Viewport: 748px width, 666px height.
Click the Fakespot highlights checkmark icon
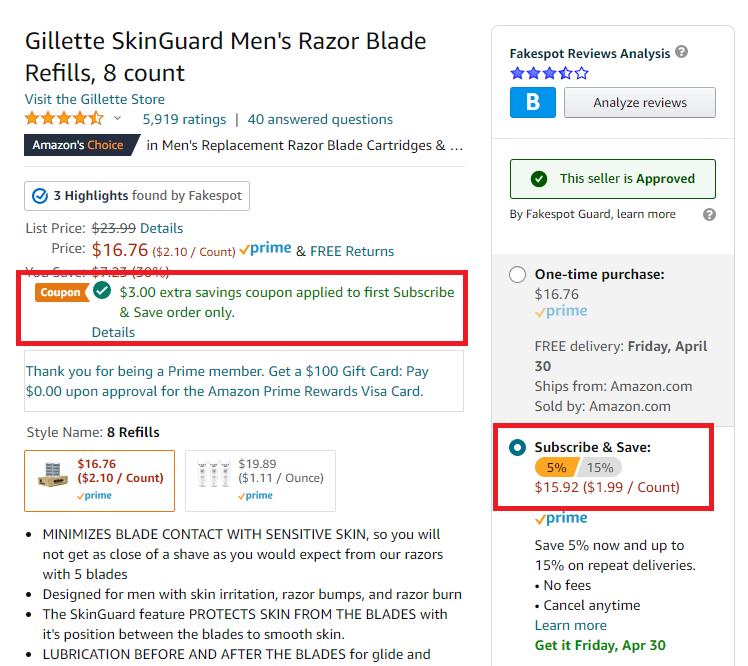click(x=40, y=196)
